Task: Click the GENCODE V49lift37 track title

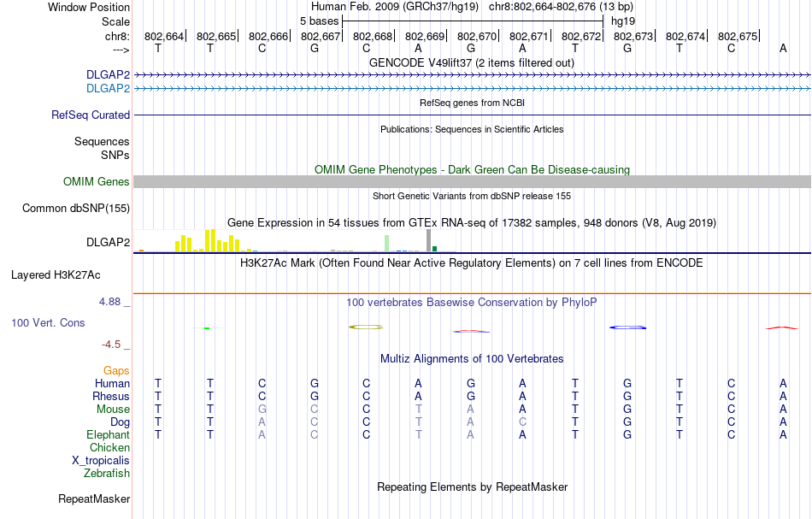Action: click(471, 62)
